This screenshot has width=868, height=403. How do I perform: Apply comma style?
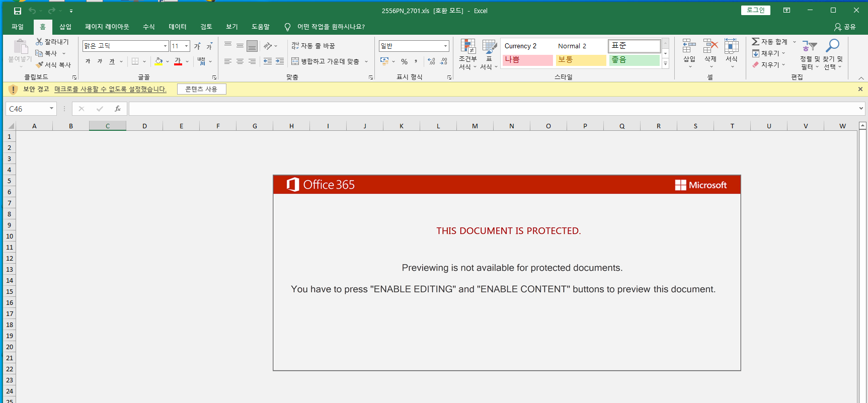pyautogui.click(x=416, y=61)
